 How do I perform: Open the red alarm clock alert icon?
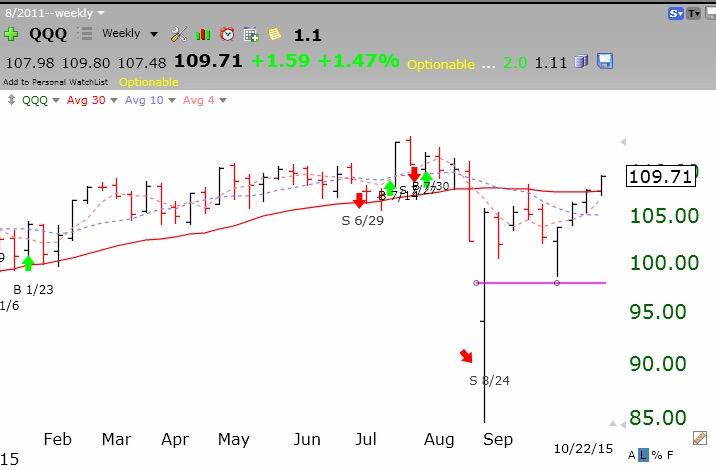pos(227,34)
